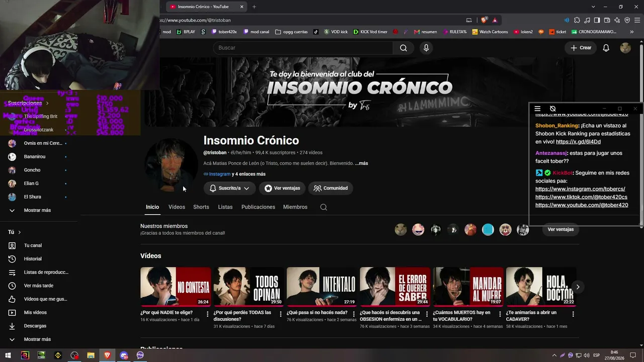Open File Explorer from the taskbar
The width and height of the screenshot is (644, 362).
click(91, 355)
